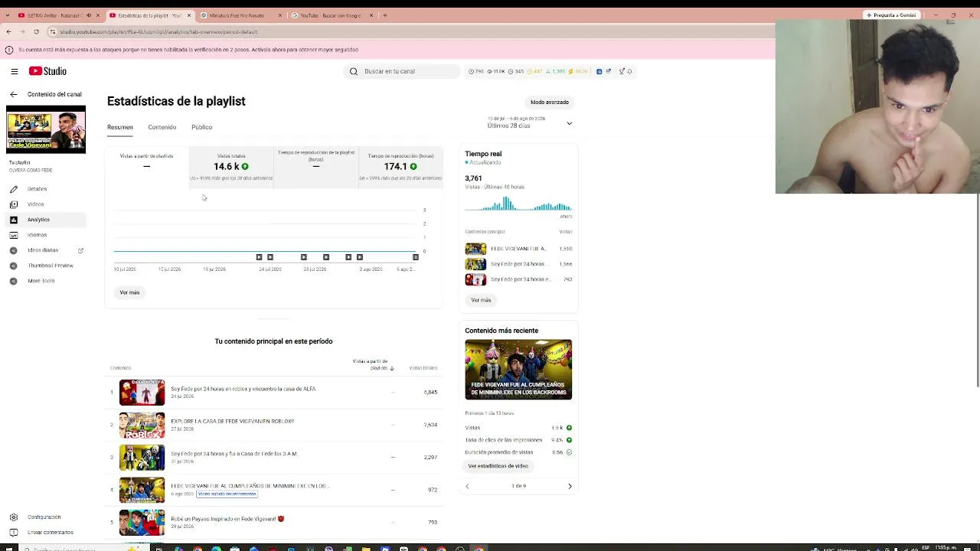
Task: Click the sort arrow on Vistas a partir de playlists
Action: tap(392, 368)
